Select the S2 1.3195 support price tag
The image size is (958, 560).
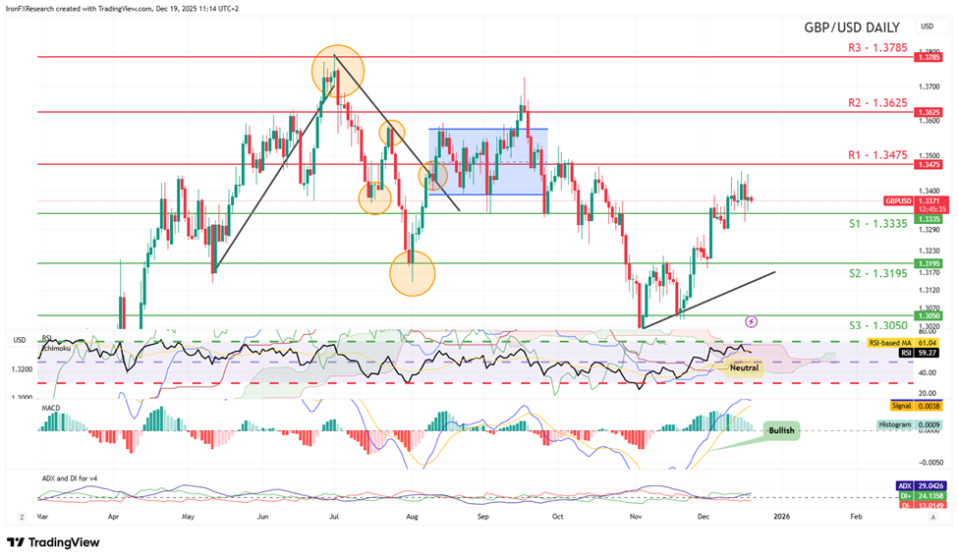pos(928,263)
